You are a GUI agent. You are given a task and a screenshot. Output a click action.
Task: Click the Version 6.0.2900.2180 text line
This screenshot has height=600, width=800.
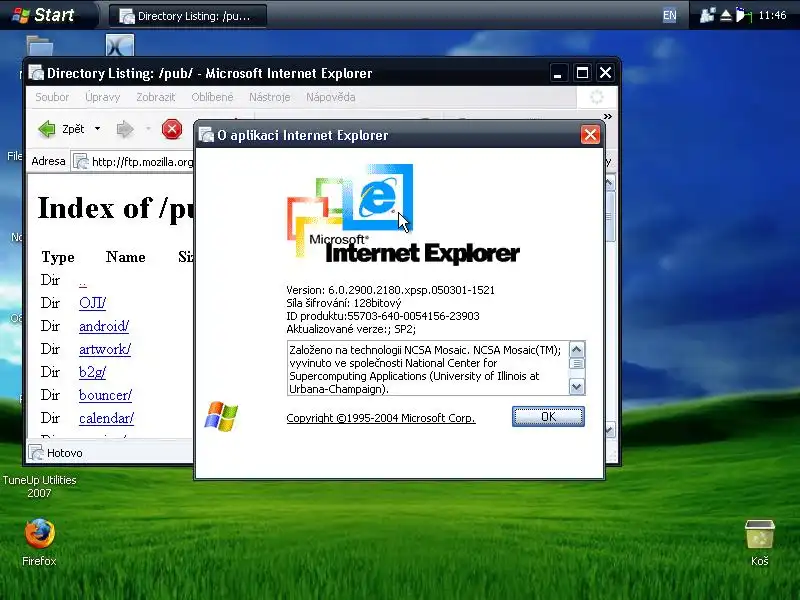point(390,290)
